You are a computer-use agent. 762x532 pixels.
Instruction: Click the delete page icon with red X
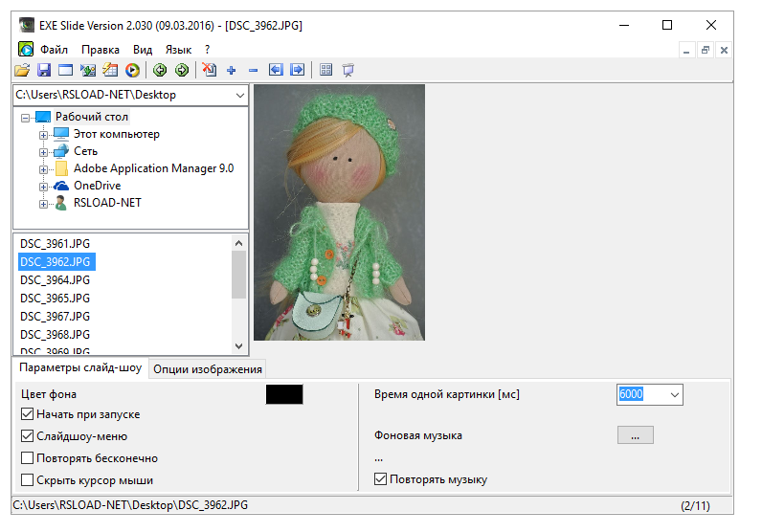pyautogui.click(x=210, y=70)
